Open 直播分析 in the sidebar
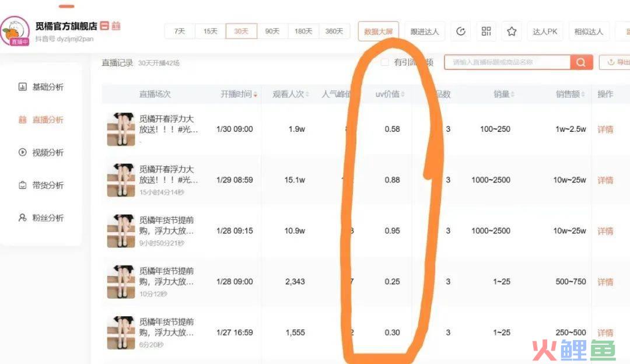 click(x=41, y=120)
